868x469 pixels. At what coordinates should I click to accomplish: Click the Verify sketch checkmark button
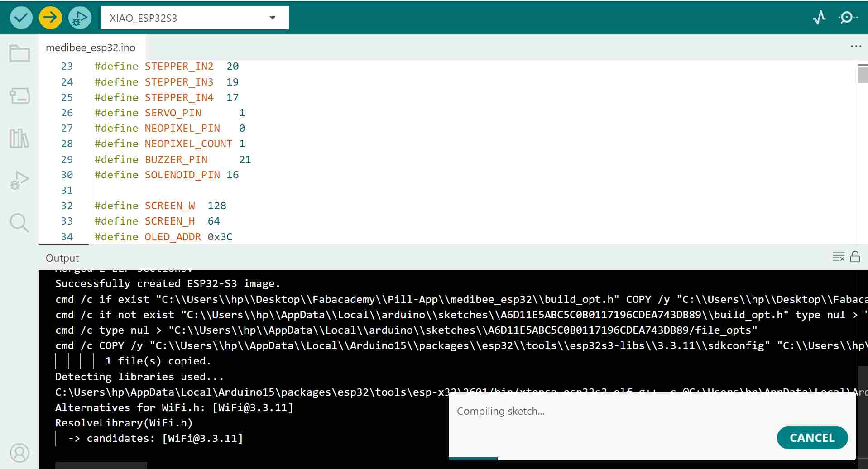point(21,18)
